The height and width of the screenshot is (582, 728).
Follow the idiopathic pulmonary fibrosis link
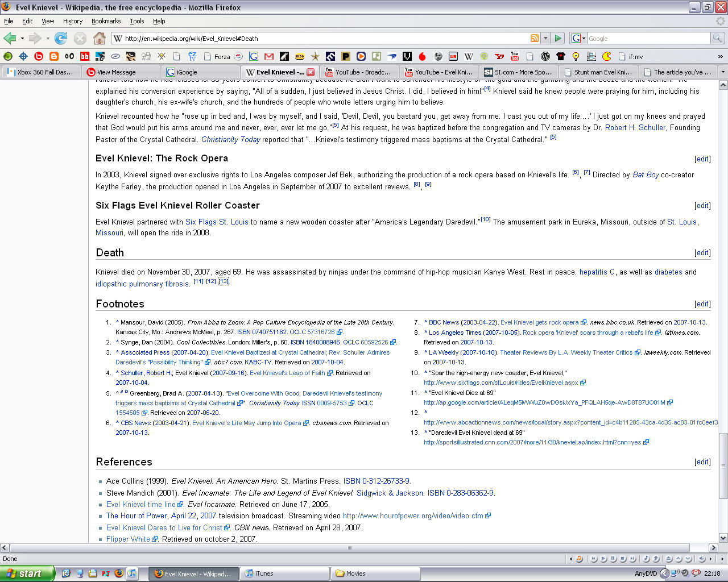142,284
